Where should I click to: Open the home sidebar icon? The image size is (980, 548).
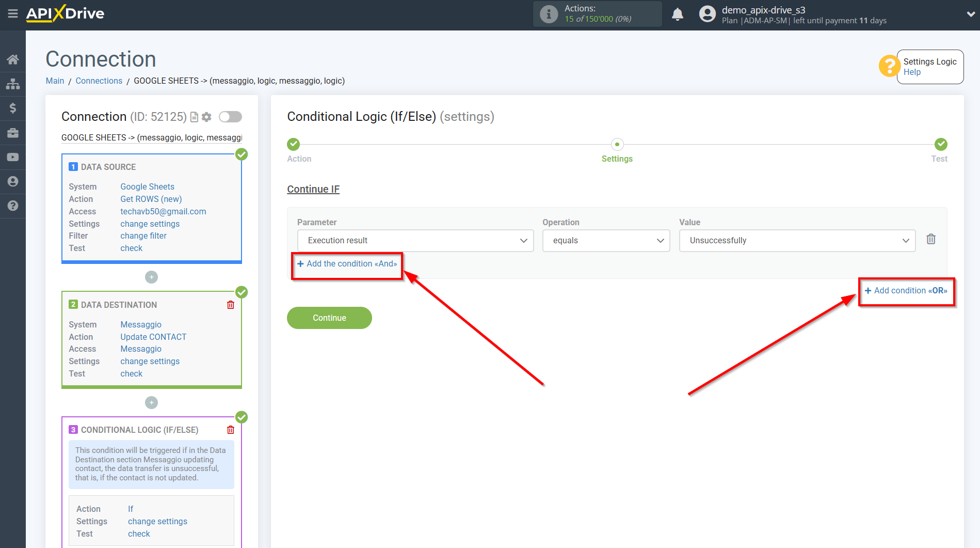(x=13, y=59)
